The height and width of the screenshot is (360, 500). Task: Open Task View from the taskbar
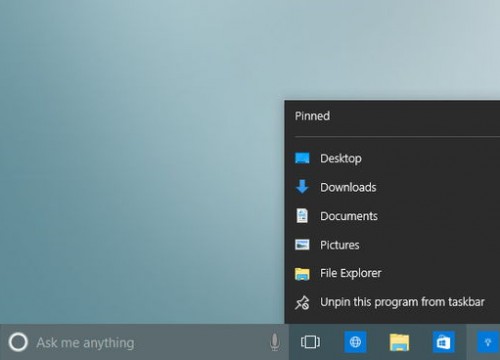coord(310,342)
